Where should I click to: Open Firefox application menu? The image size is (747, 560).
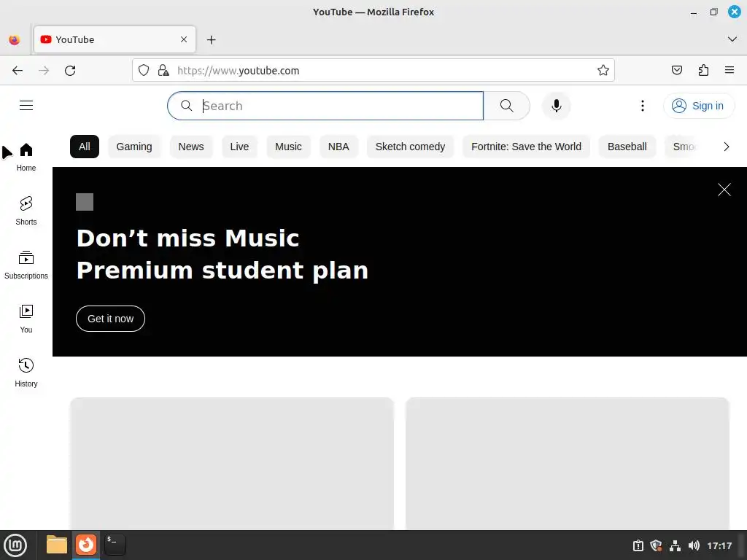[x=729, y=71]
